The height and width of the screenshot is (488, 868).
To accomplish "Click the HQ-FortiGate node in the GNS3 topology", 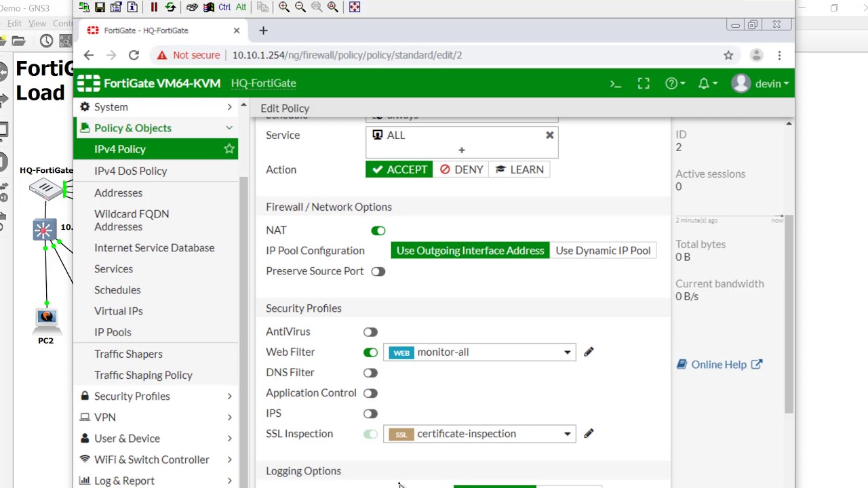I will (x=45, y=188).
